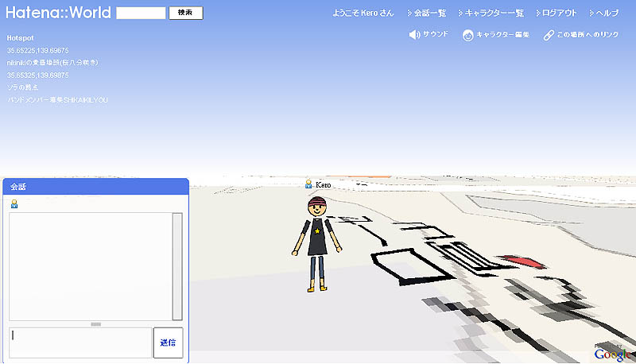Select hotspot nikinkiの食番地頭
The height and width of the screenshot is (364, 636).
[x=52, y=63]
